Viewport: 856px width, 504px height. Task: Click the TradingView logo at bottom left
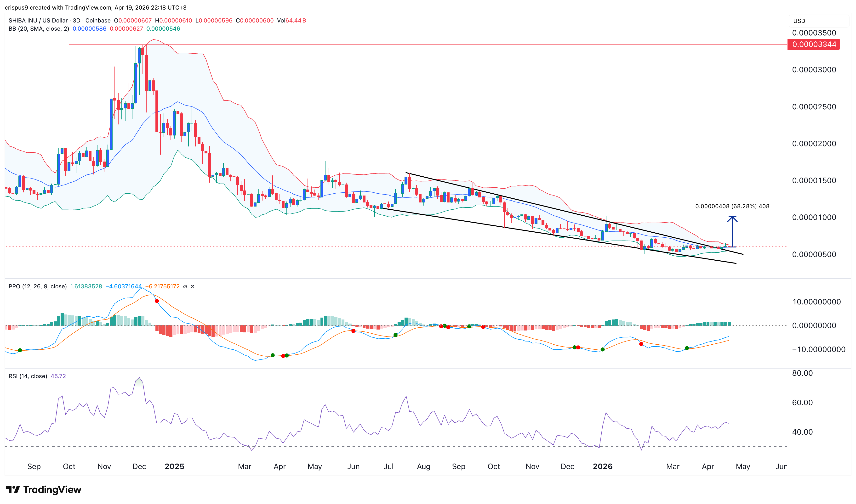tap(44, 489)
